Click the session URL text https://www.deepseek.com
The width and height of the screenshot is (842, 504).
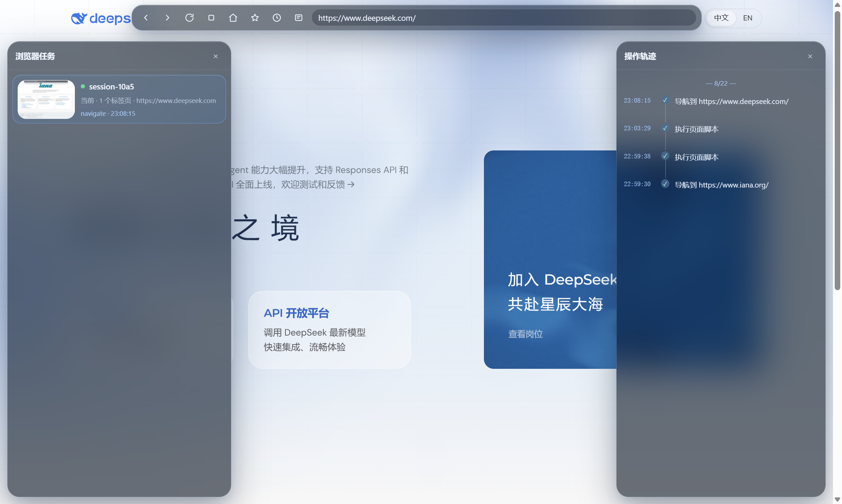(176, 100)
